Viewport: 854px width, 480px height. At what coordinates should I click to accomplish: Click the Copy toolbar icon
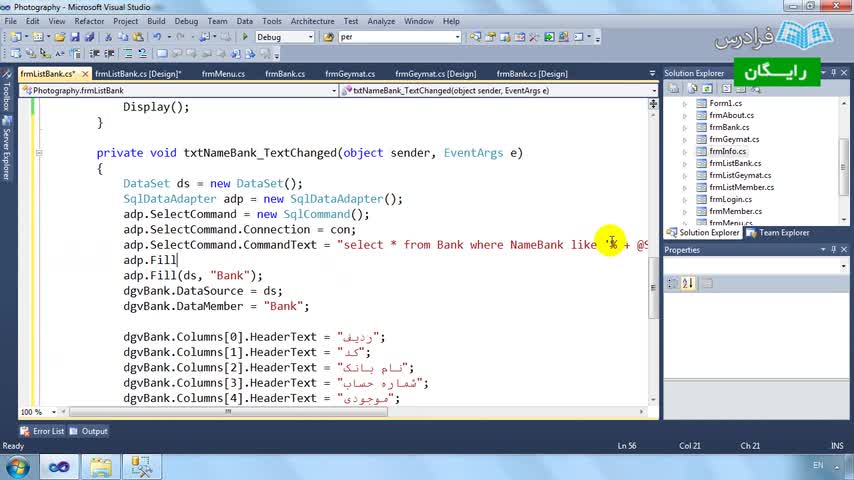[123, 37]
